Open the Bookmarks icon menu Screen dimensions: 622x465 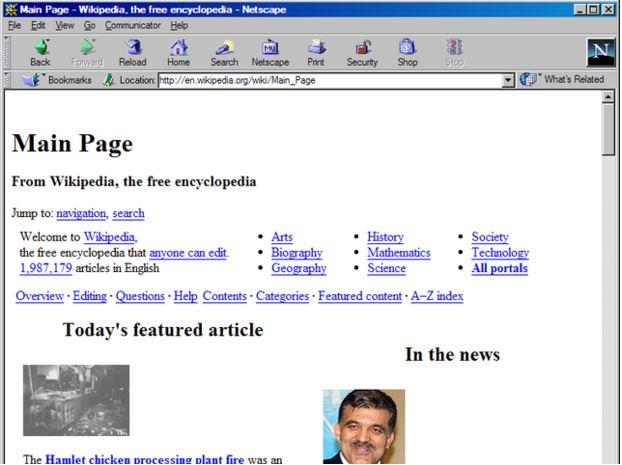coord(32,80)
